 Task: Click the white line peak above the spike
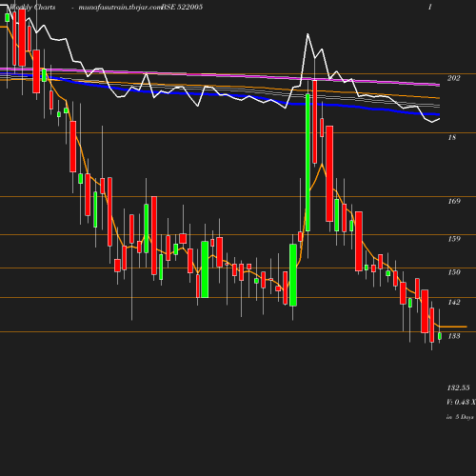(x=307, y=34)
